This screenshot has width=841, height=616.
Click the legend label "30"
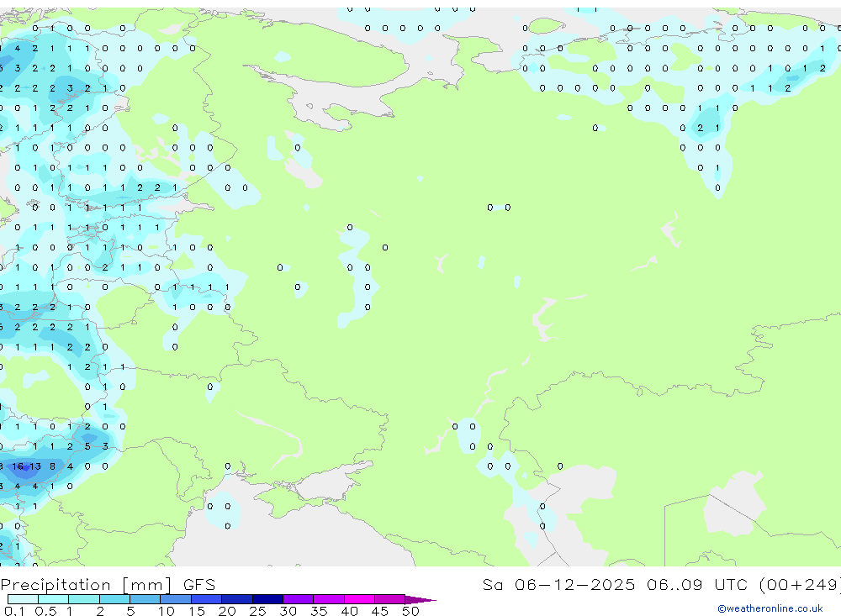tap(288, 611)
